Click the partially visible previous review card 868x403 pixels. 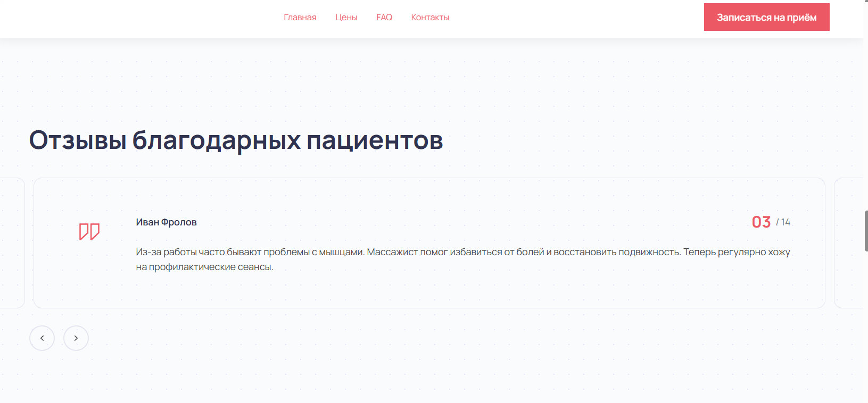(12, 242)
